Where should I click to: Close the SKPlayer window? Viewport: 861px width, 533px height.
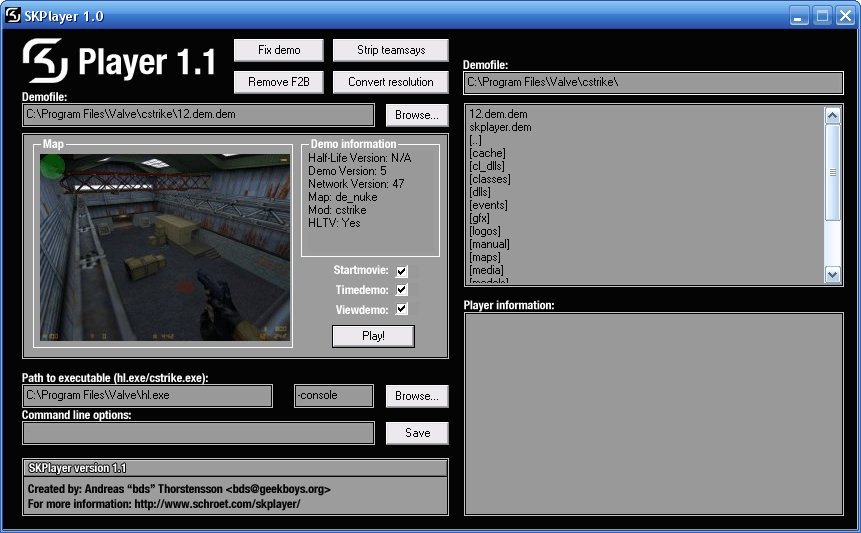coord(845,15)
